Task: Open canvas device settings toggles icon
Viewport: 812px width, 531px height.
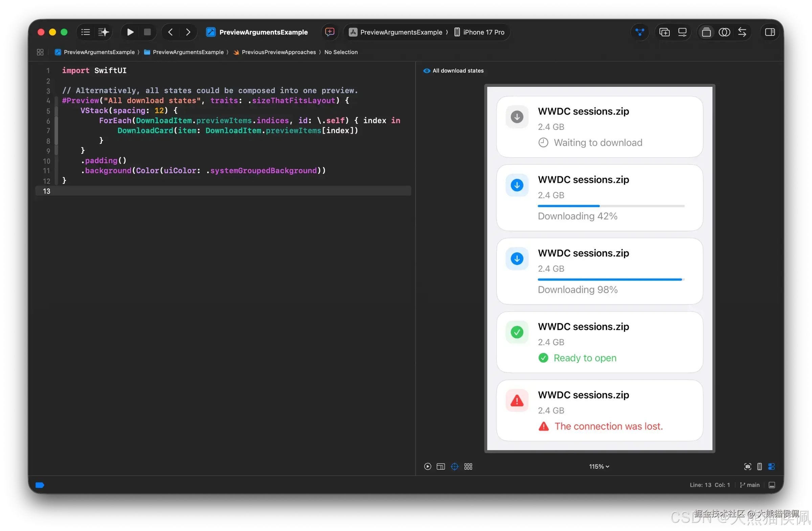Action: coord(771,466)
